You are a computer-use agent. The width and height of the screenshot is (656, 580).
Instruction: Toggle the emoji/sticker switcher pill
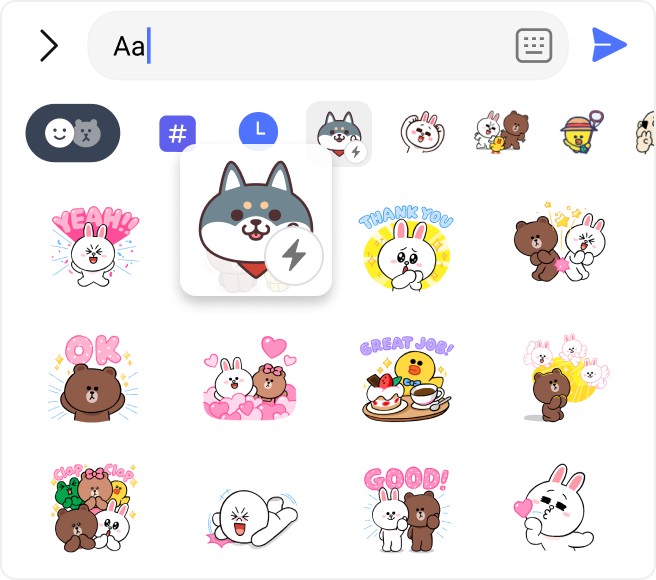73,133
